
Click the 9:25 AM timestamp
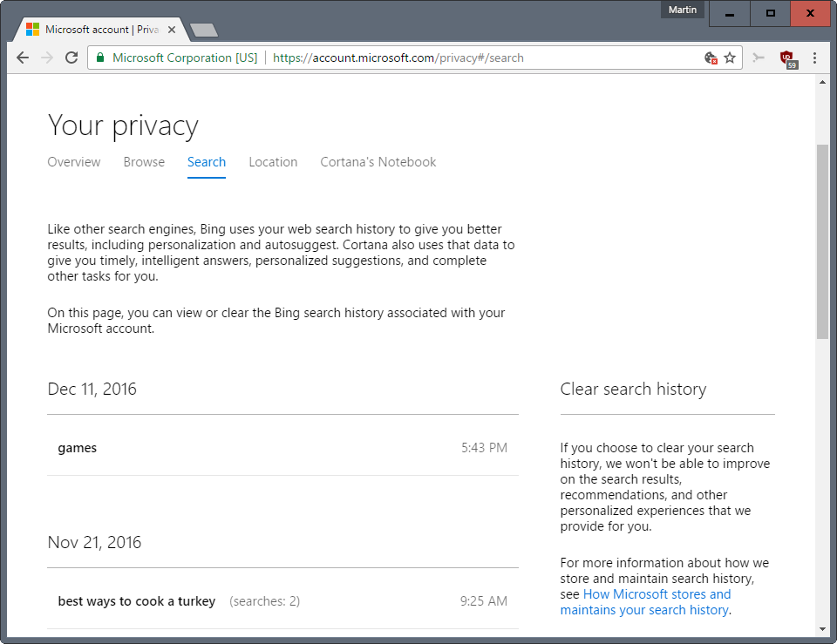click(484, 601)
